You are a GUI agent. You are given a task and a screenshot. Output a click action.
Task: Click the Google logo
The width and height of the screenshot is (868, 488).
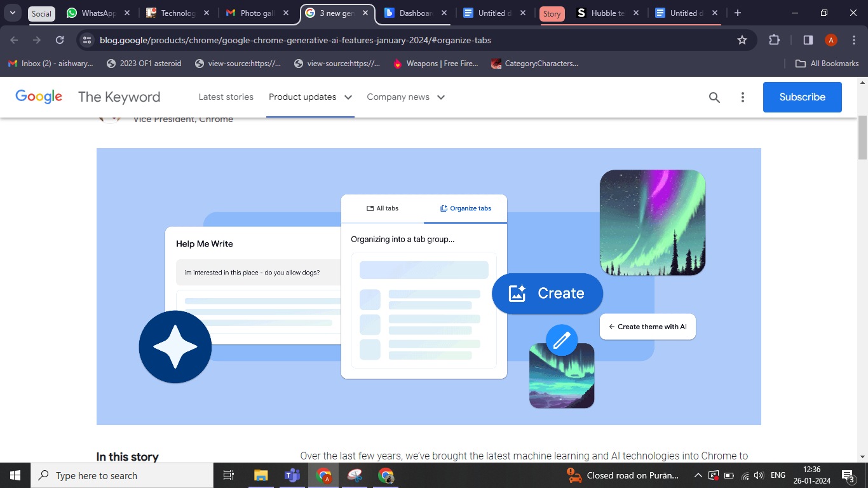(39, 97)
